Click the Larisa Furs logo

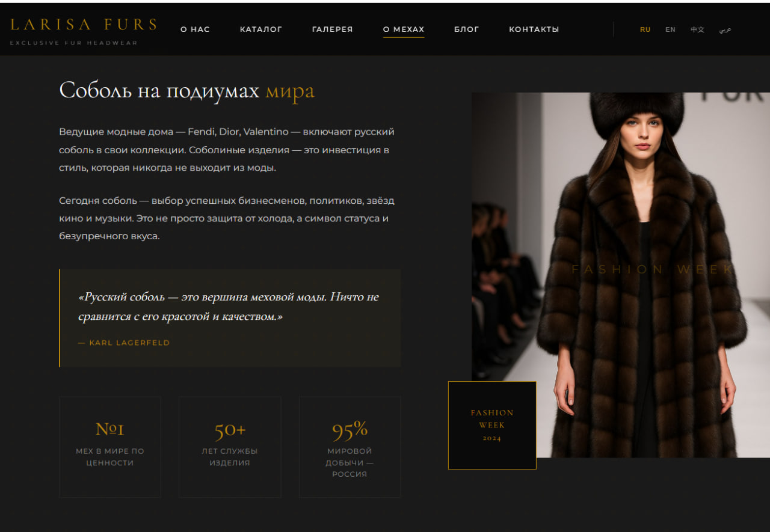[83, 25]
